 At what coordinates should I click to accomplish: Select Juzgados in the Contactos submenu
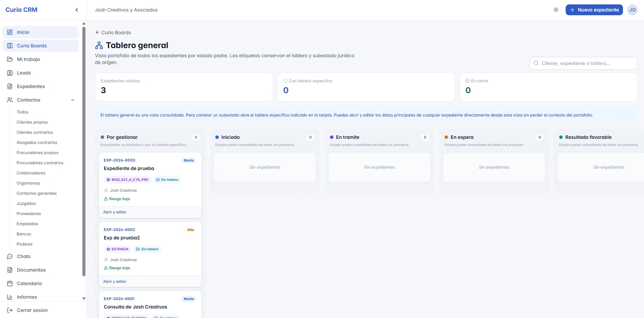26,204
